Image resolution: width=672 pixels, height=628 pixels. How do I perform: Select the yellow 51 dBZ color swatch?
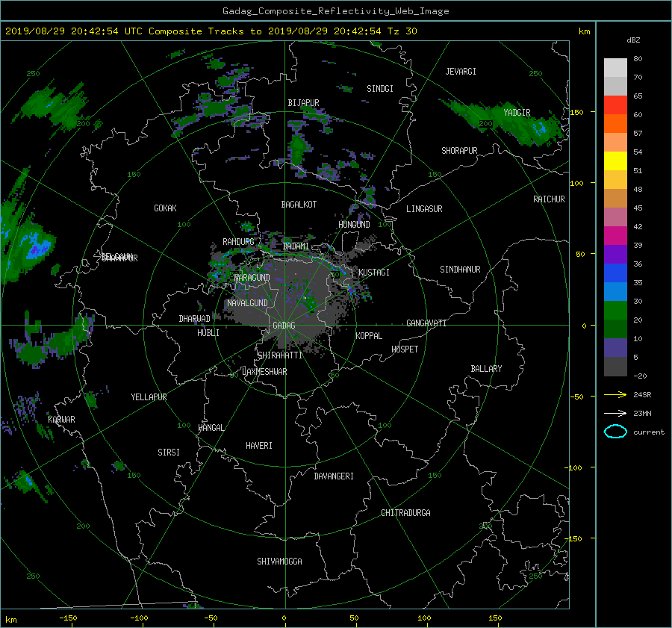click(x=615, y=161)
